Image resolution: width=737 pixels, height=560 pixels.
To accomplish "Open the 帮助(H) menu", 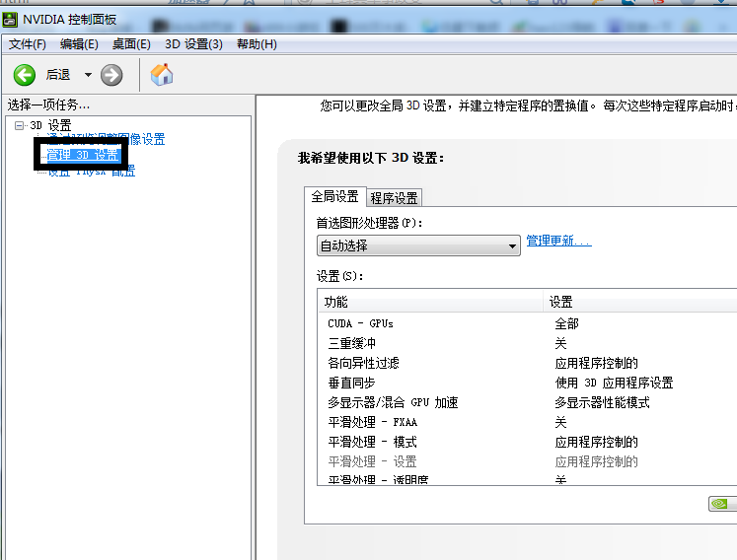I will coord(257,44).
